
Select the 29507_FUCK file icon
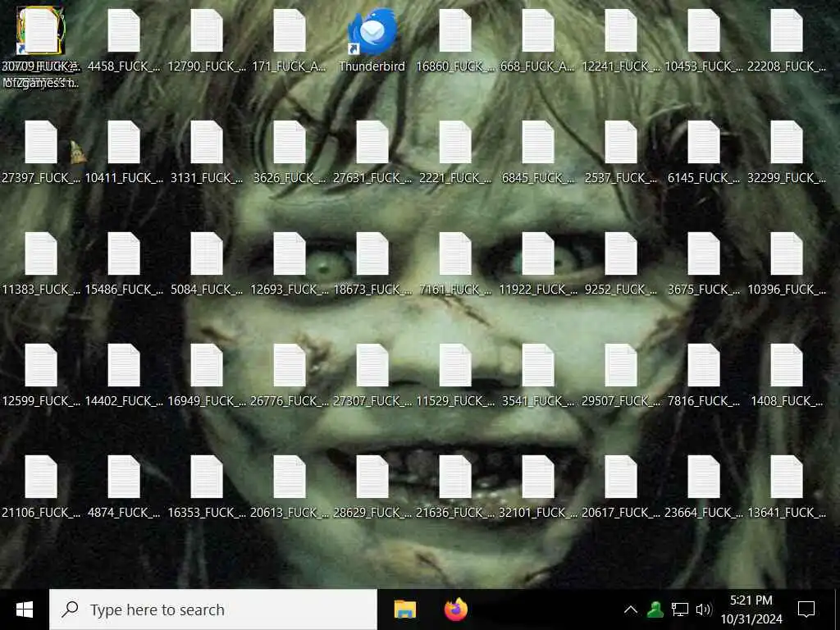[621, 365]
